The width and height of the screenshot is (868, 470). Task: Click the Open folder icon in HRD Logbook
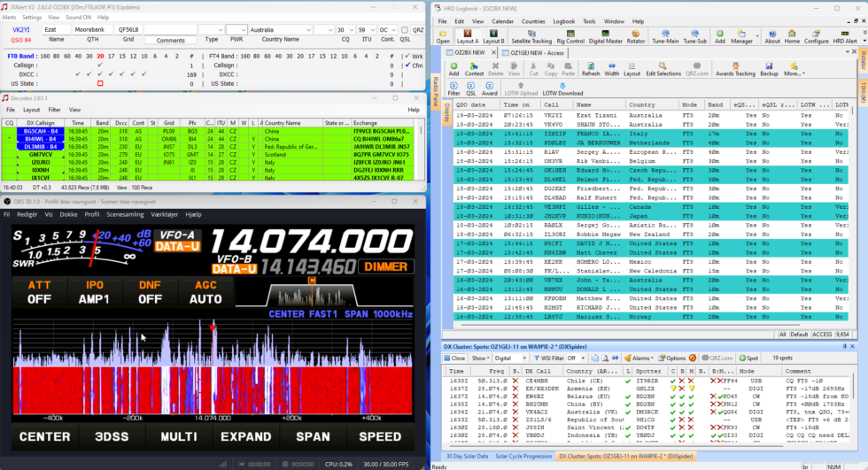pyautogui.click(x=443, y=36)
